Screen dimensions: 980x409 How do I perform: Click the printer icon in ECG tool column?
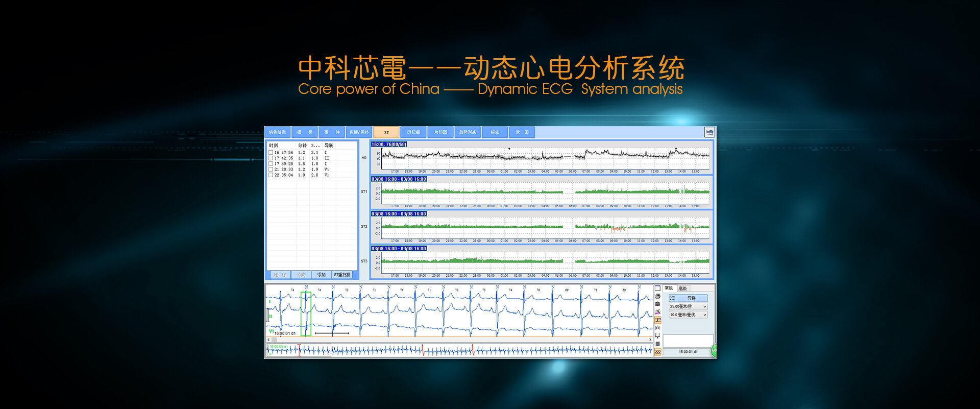coord(657,296)
